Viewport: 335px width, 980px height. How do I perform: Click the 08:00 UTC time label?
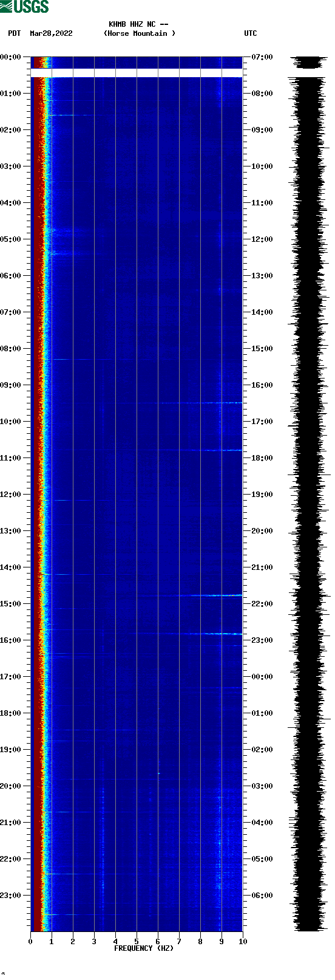tap(262, 94)
